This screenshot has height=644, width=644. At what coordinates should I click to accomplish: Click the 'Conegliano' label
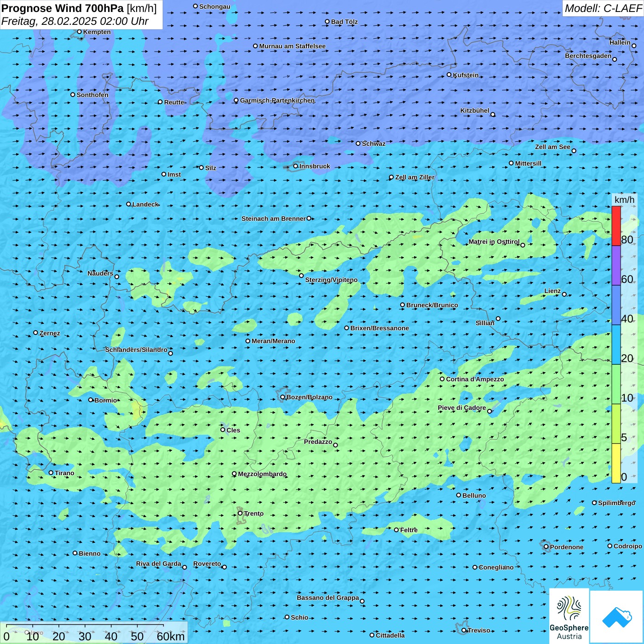496,567
